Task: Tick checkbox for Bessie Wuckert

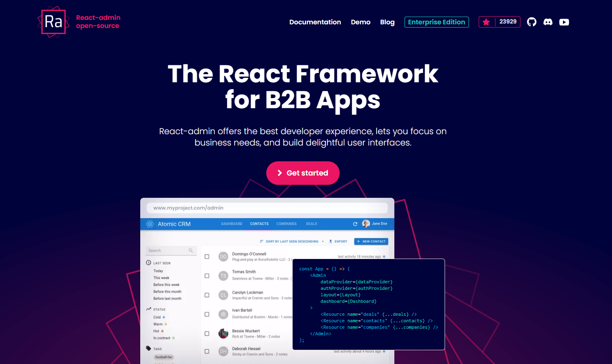Action: click(x=207, y=334)
